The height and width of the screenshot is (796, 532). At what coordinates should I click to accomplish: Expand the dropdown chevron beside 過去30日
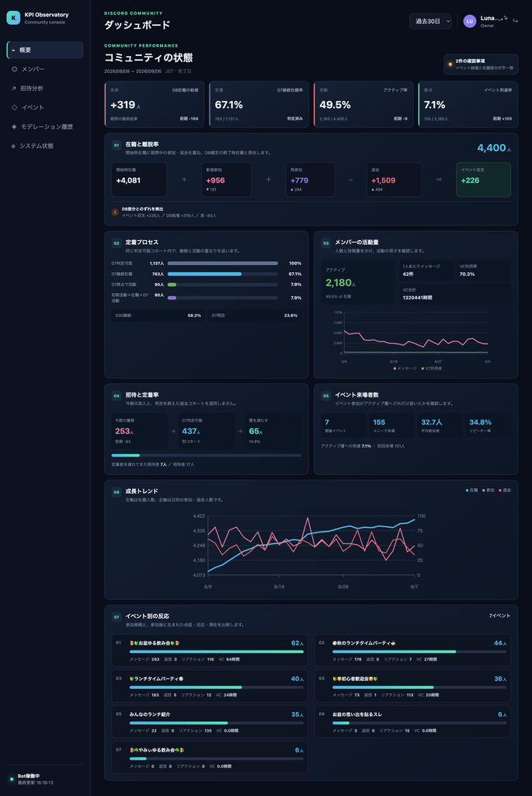[x=448, y=21]
